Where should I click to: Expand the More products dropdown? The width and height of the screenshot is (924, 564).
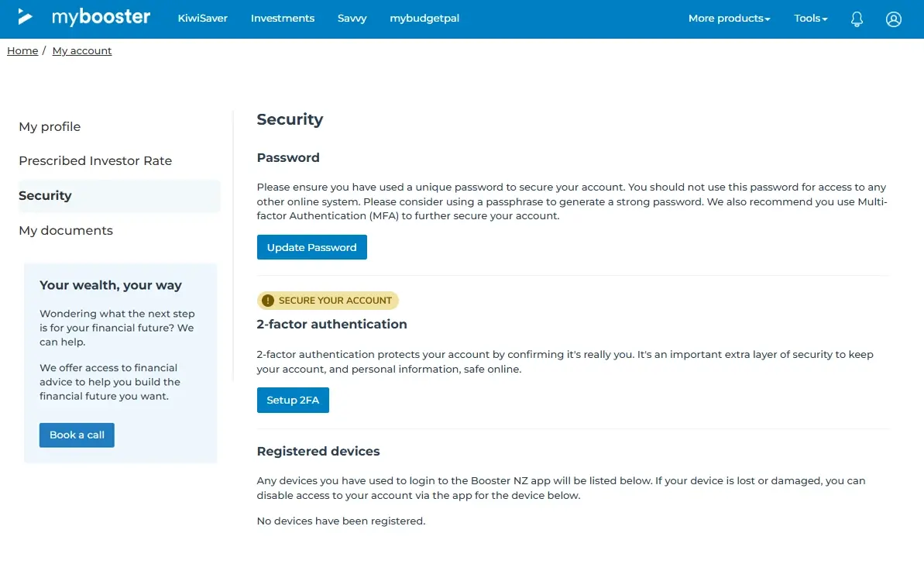pos(730,19)
